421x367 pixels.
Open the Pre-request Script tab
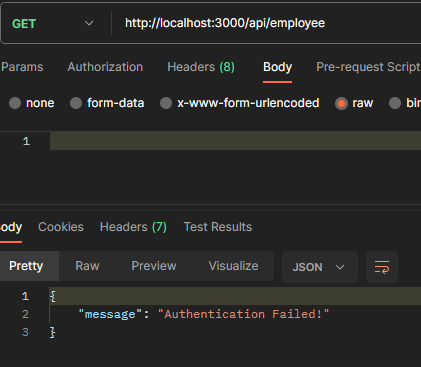point(368,67)
